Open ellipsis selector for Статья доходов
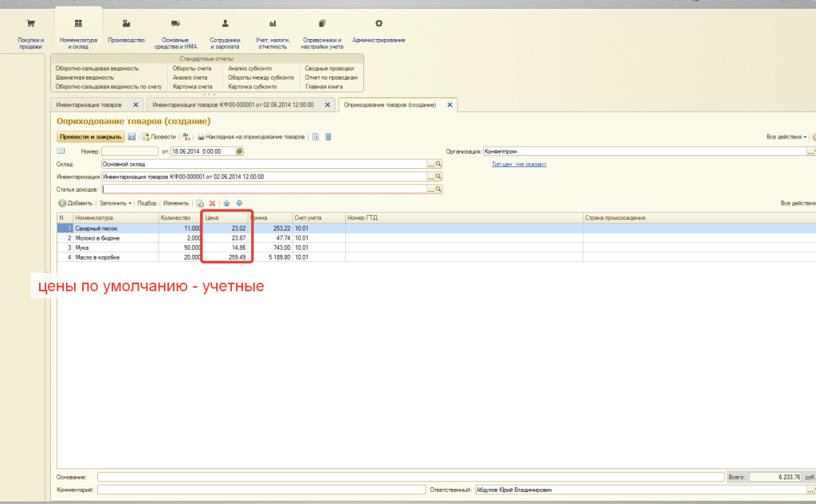The image size is (816, 504). click(430, 189)
